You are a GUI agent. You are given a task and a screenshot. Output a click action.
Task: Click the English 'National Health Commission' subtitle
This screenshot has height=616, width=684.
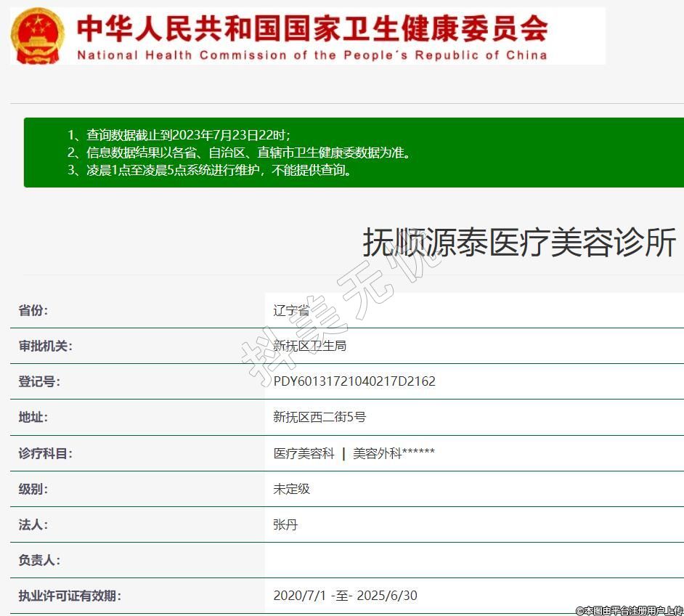pyautogui.click(x=312, y=55)
